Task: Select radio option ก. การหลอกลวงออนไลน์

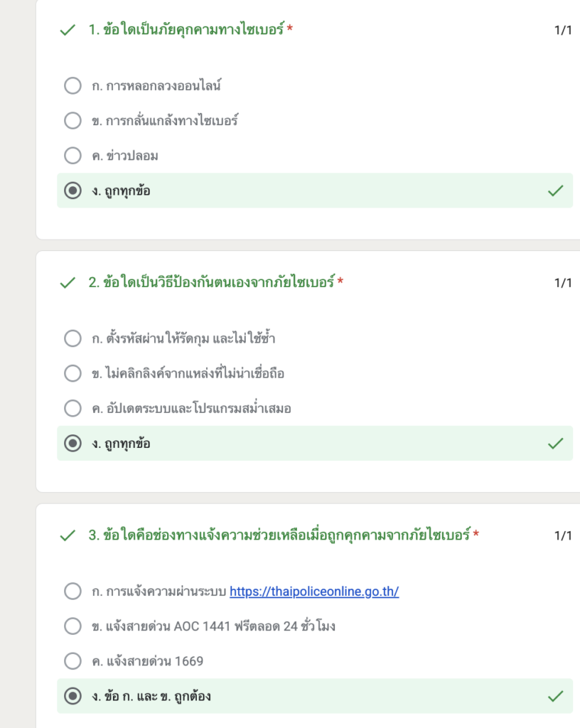Action: pos(72,86)
